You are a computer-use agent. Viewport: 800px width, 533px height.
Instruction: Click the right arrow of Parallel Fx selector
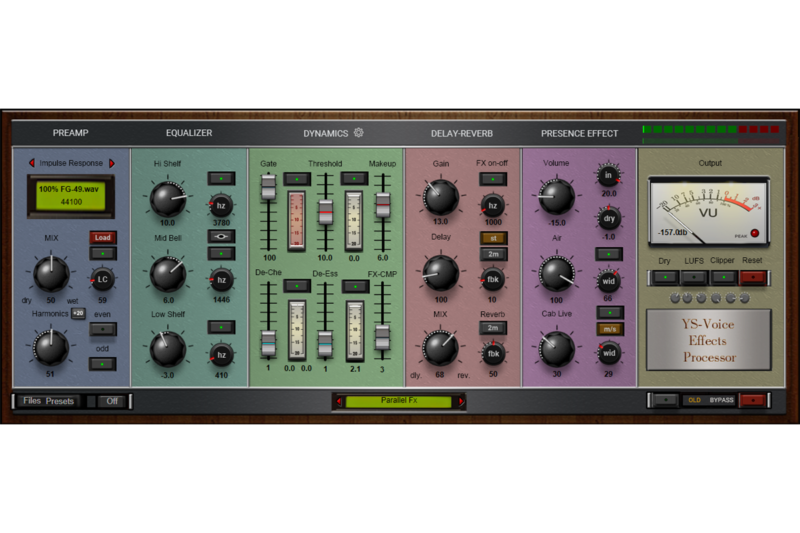pyautogui.click(x=461, y=401)
